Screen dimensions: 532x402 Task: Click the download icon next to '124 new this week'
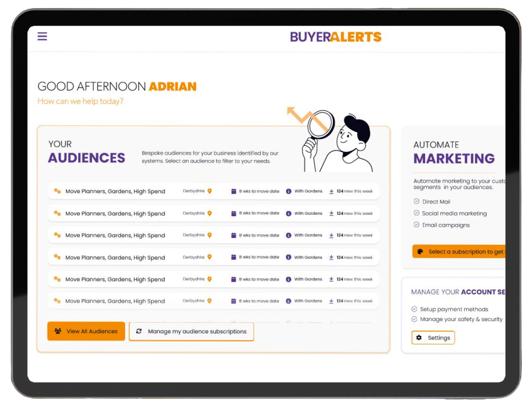[331, 191]
